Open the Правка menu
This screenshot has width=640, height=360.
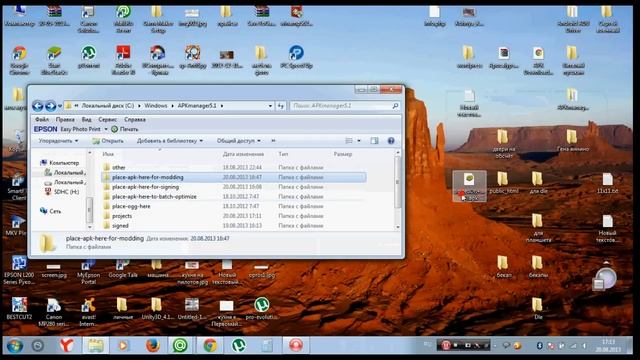coord(65,120)
